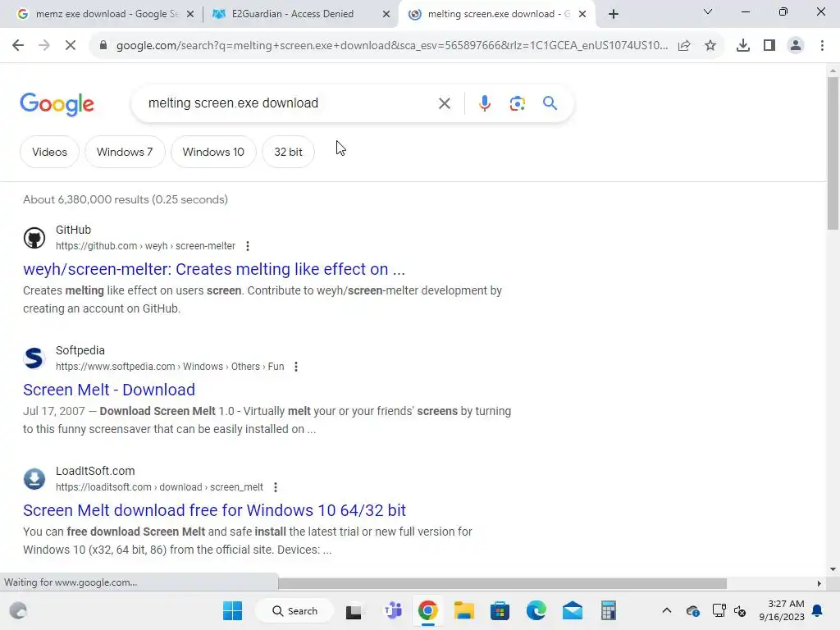Click the Google logo
The width and height of the screenshot is (840, 630).
57,103
